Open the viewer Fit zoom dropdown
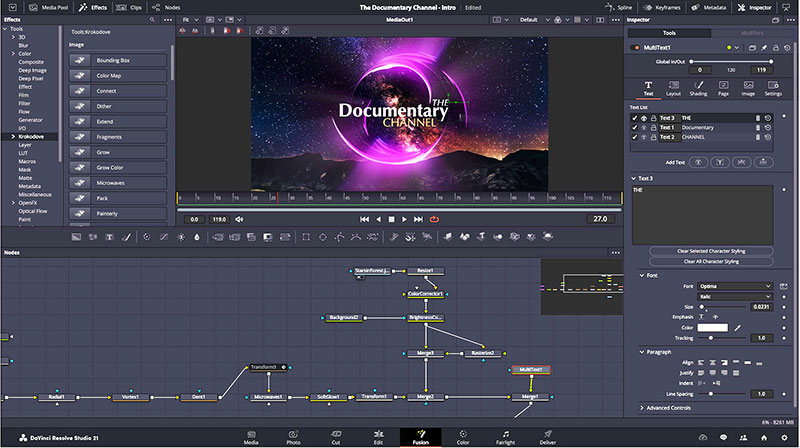 [190, 20]
